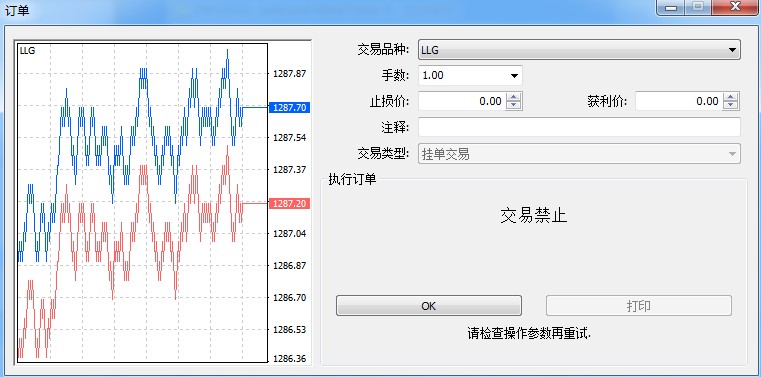761x377 pixels.
Task: Click the tick chart area
Action: coord(142,203)
